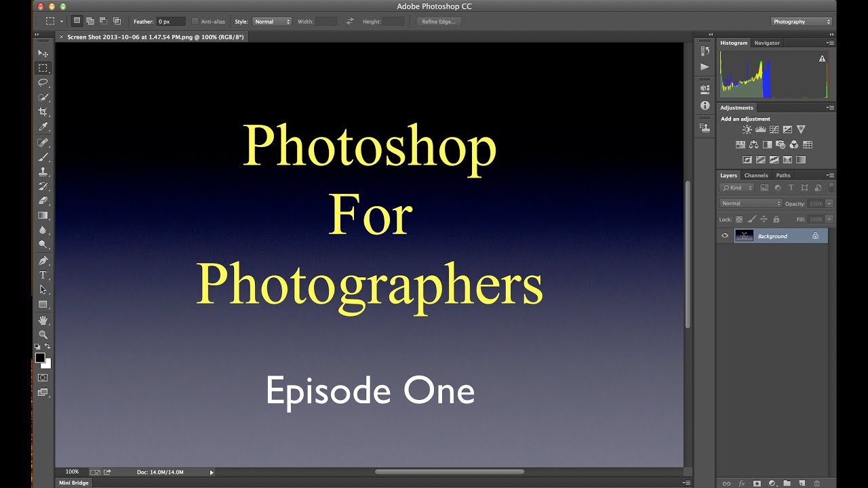Select the Quick Selection tool
868x488 pixels.
43,97
